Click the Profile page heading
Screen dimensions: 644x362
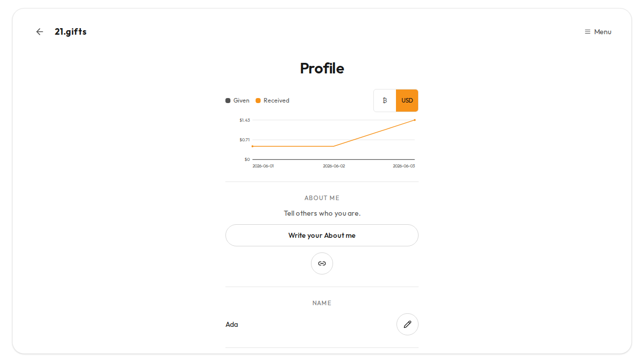[x=322, y=68]
